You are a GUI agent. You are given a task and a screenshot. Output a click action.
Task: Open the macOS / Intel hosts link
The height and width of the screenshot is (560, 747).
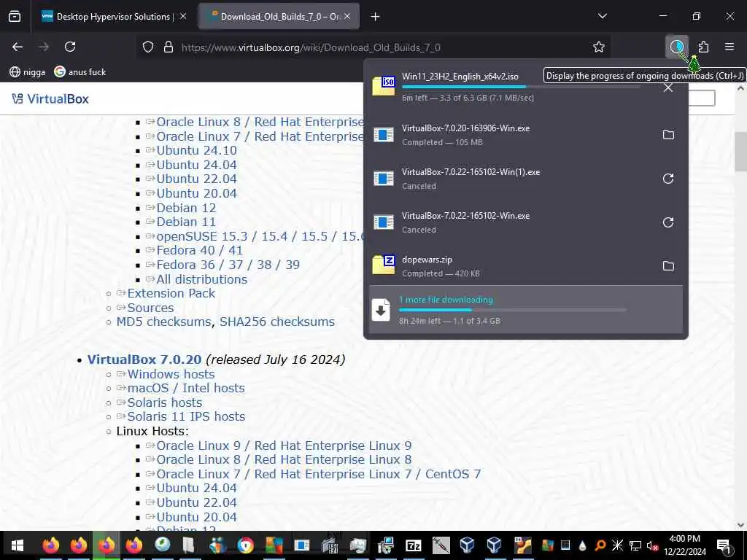(x=186, y=388)
